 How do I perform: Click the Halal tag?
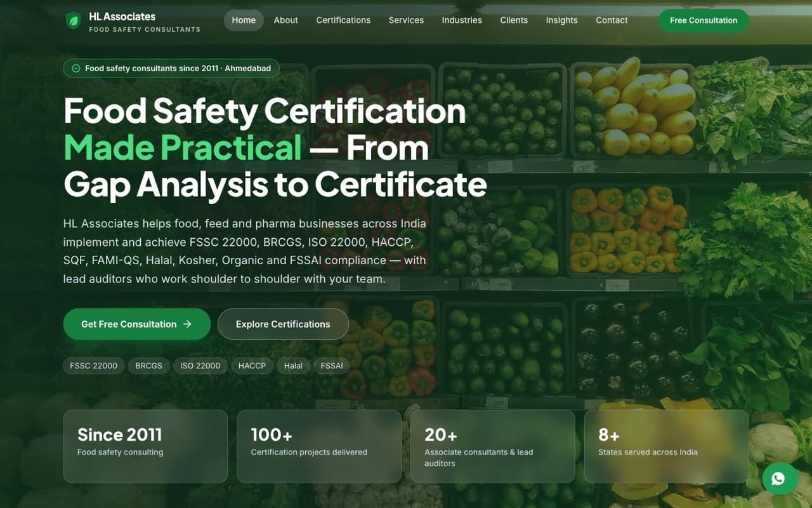tap(293, 366)
